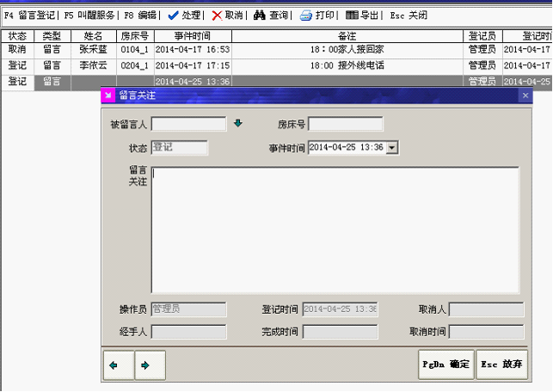Click the cell 0204_1
This screenshot has height=392, width=553.
coord(135,65)
